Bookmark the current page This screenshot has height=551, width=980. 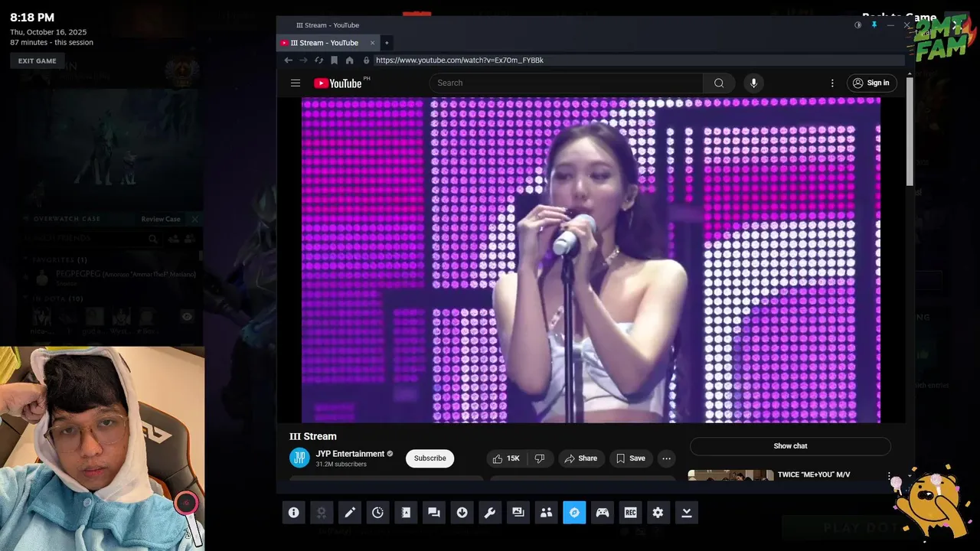point(334,60)
